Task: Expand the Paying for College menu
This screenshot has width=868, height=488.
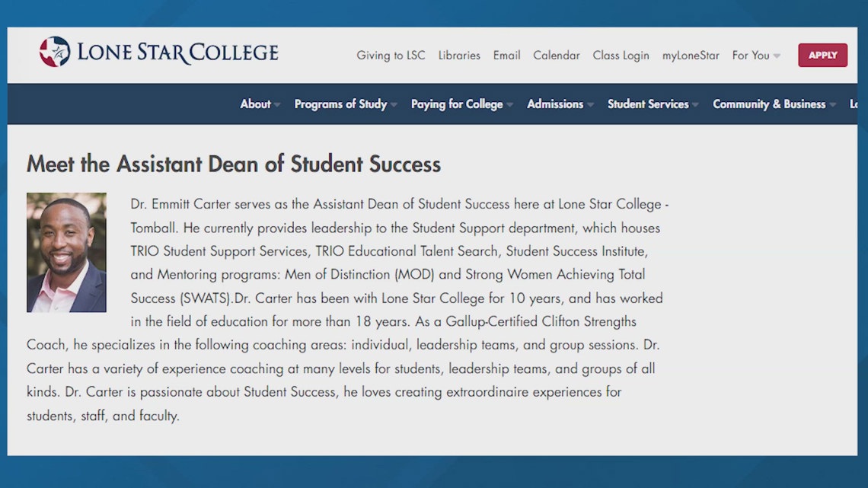Action: click(x=457, y=104)
